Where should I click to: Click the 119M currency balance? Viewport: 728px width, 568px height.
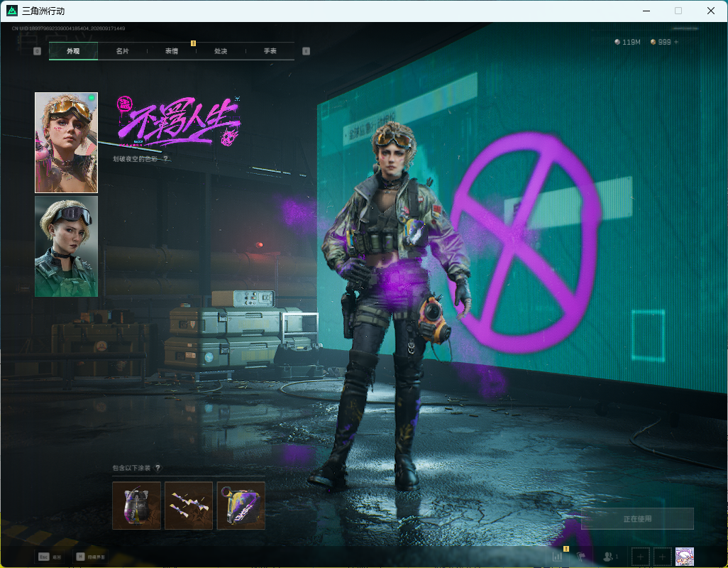click(627, 42)
